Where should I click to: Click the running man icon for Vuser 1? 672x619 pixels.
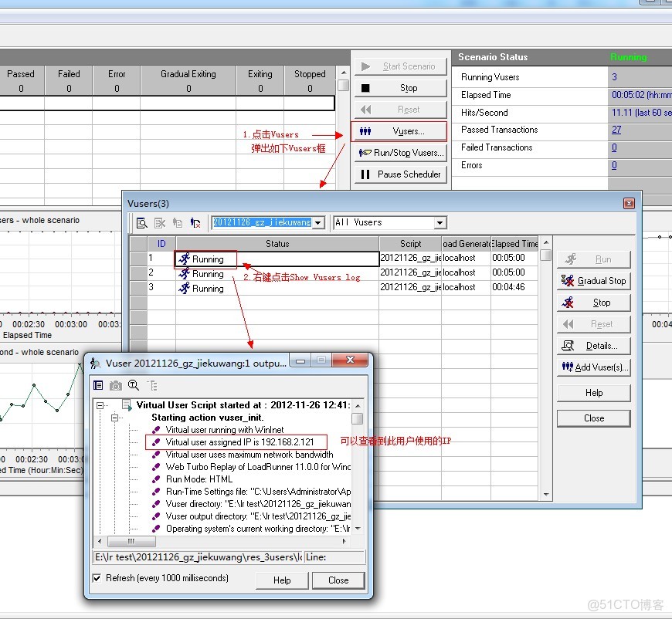183,259
